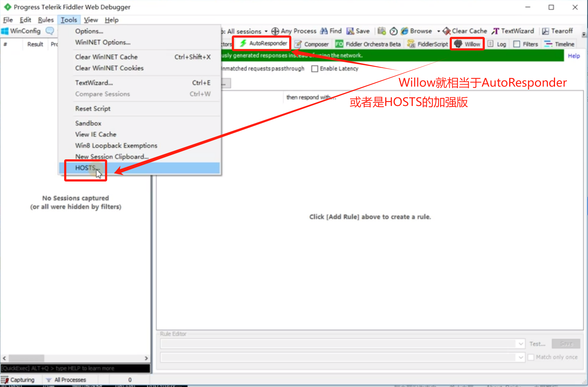The image size is (588, 387).
Task: Click the Test... button in Rule Editor
Action: [x=537, y=344]
